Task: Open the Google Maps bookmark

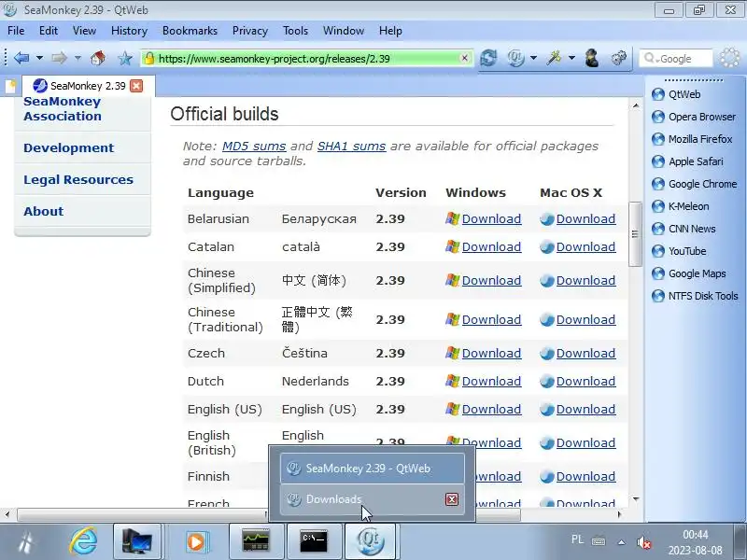Action: pyautogui.click(x=688, y=273)
